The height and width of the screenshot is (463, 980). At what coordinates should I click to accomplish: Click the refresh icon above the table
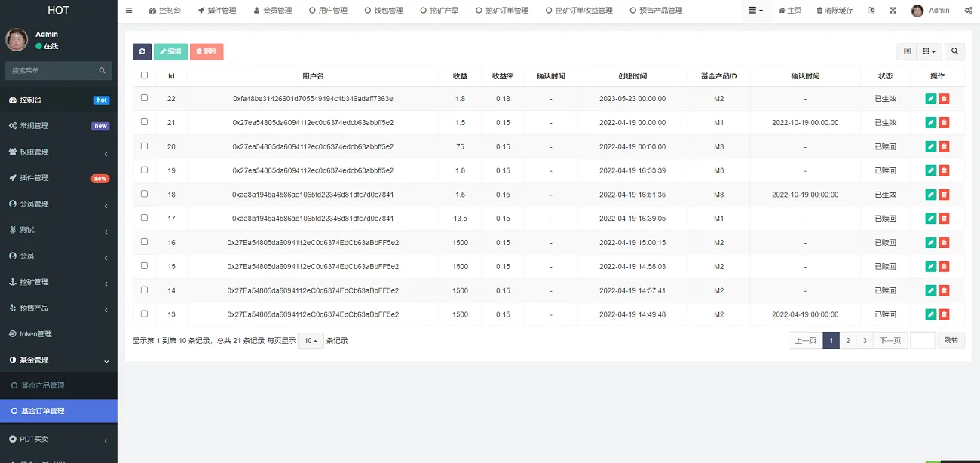pyautogui.click(x=142, y=51)
